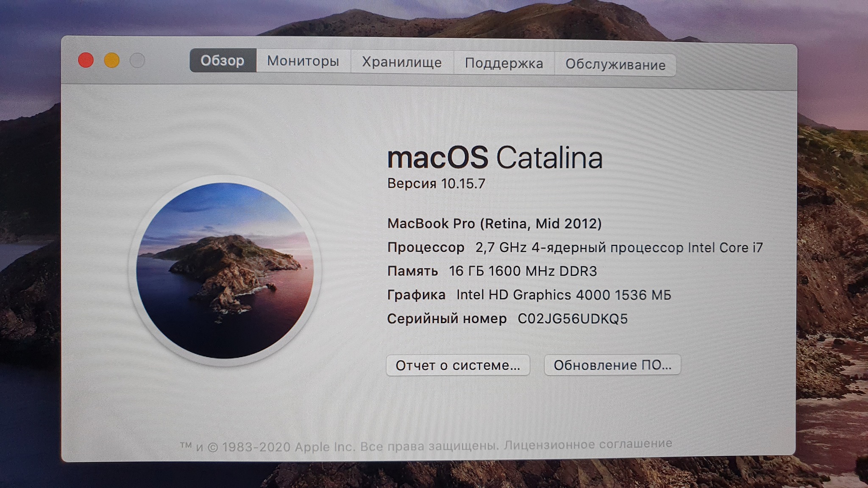
Task: Click the circular Catalina island image
Action: (x=225, y=270)
